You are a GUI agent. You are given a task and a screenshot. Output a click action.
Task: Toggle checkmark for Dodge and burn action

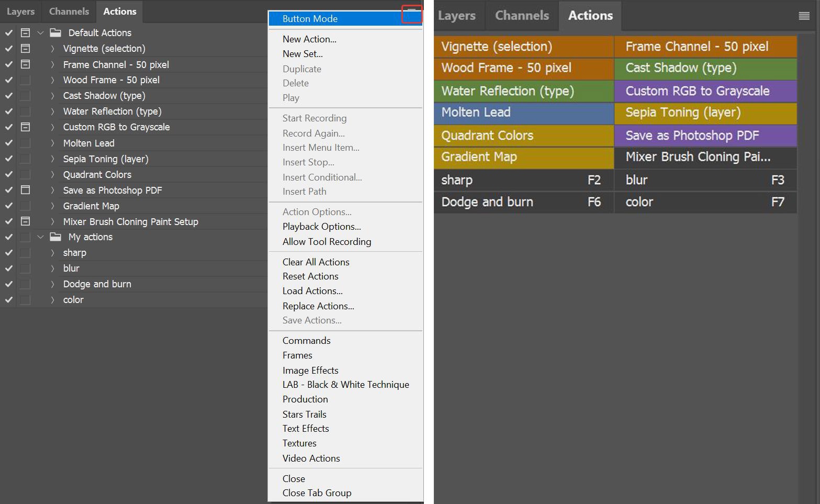(9, 284)
